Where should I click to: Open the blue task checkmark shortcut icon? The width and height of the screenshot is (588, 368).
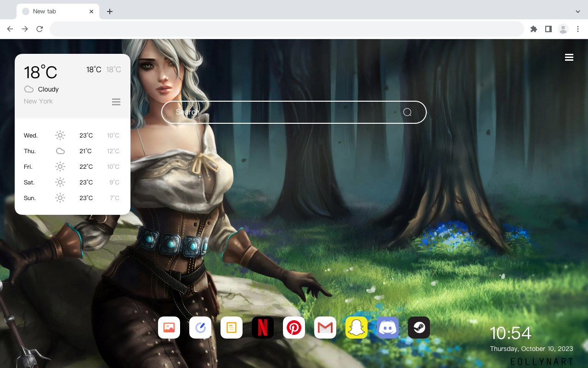(x=200, y=328)
